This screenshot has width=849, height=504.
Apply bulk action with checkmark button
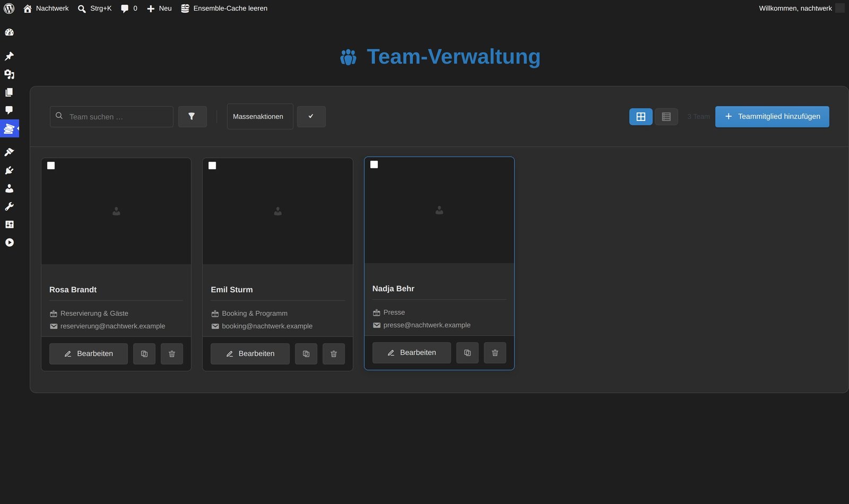[x=311, y=117]
